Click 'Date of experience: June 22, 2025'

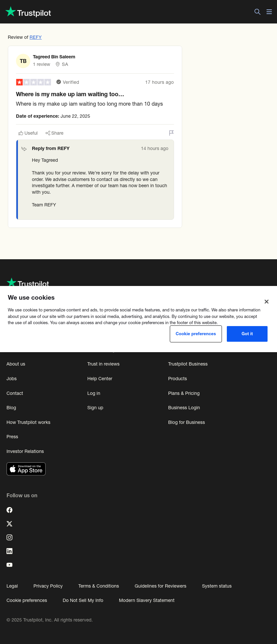pyautogui.click(x=53, y=116)
